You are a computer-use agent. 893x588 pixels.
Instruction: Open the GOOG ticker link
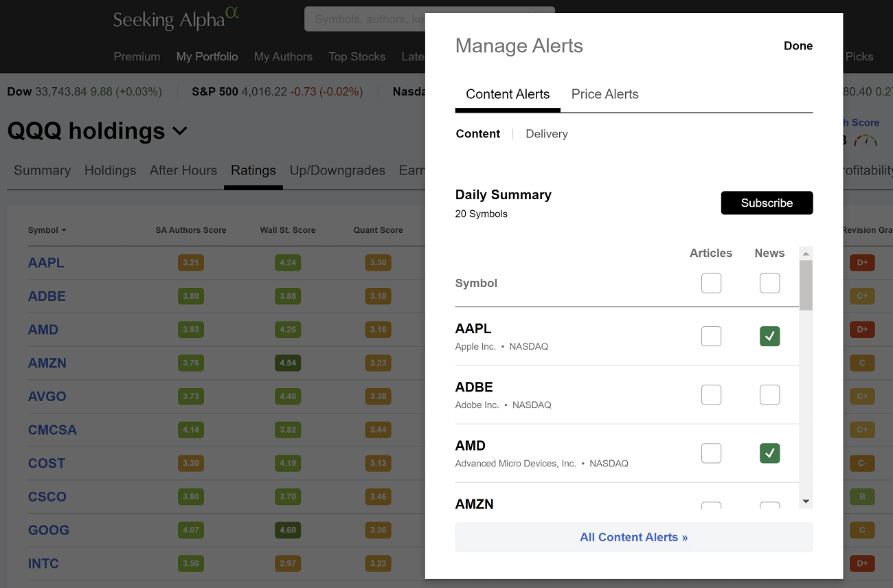coord(49,530)
